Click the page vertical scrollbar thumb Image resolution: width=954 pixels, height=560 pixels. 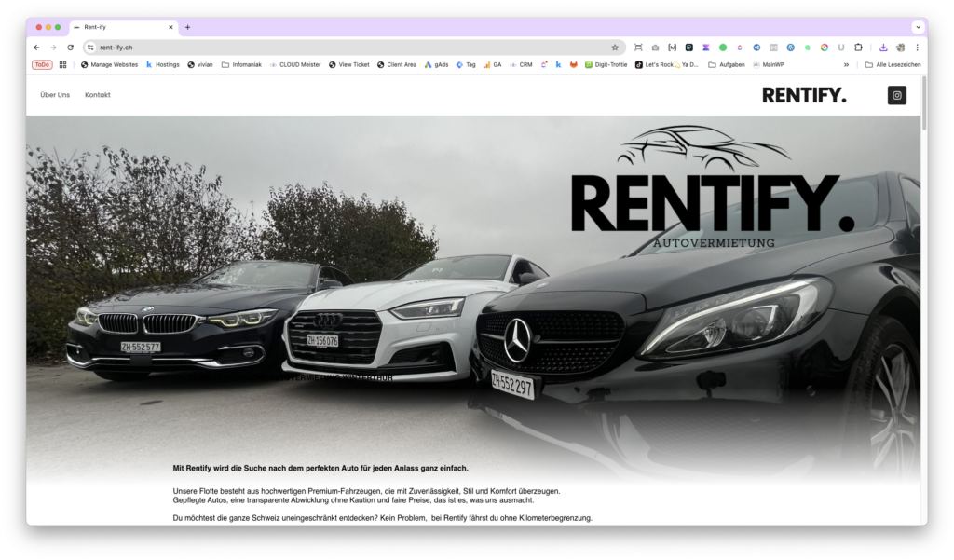[924, 102]
